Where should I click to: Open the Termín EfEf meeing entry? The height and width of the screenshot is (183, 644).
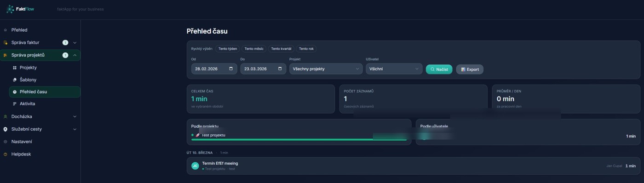413,166
